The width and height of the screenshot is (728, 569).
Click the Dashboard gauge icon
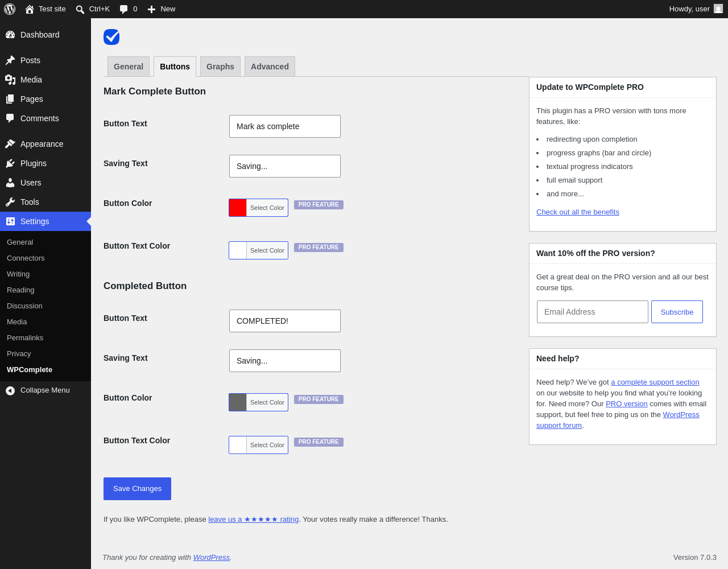tap(10, 35)
